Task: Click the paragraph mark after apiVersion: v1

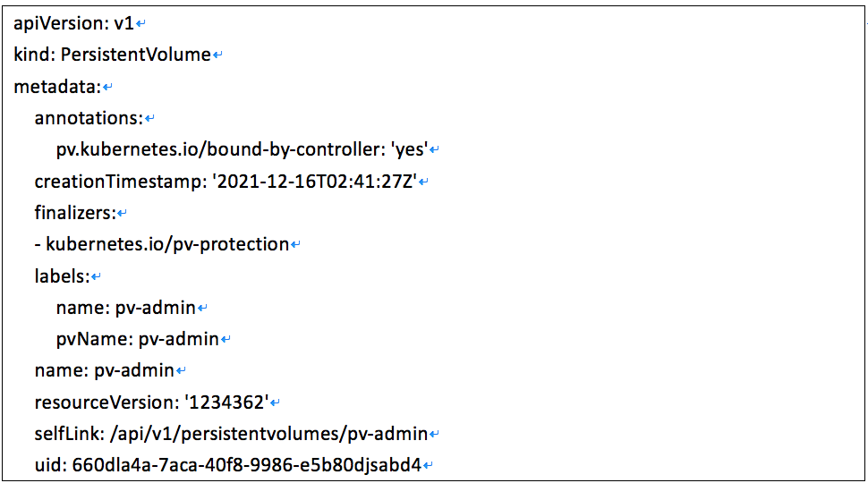Action: pyautogui.click(x=140, y=24)
